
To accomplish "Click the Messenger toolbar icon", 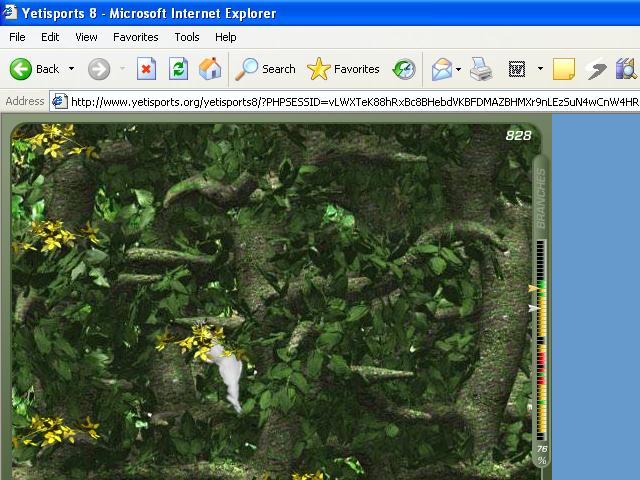I will (x=596, y=69).
